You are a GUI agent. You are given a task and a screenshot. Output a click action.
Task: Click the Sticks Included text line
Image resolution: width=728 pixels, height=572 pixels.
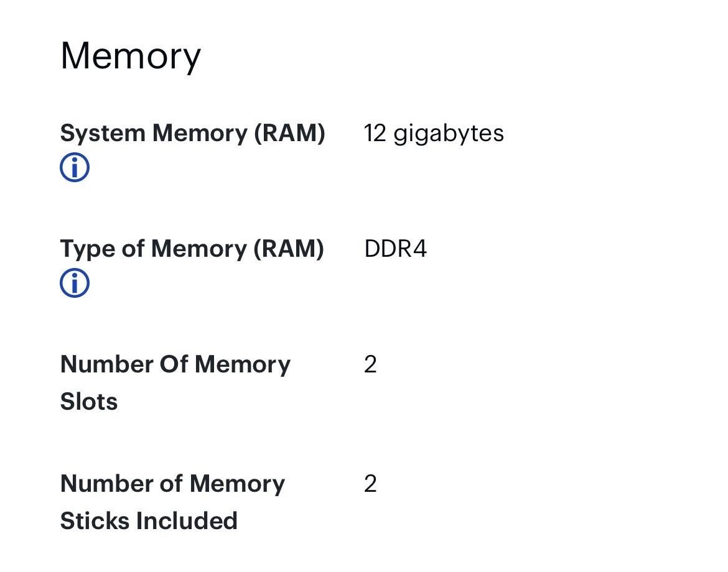tap(149, 520)
